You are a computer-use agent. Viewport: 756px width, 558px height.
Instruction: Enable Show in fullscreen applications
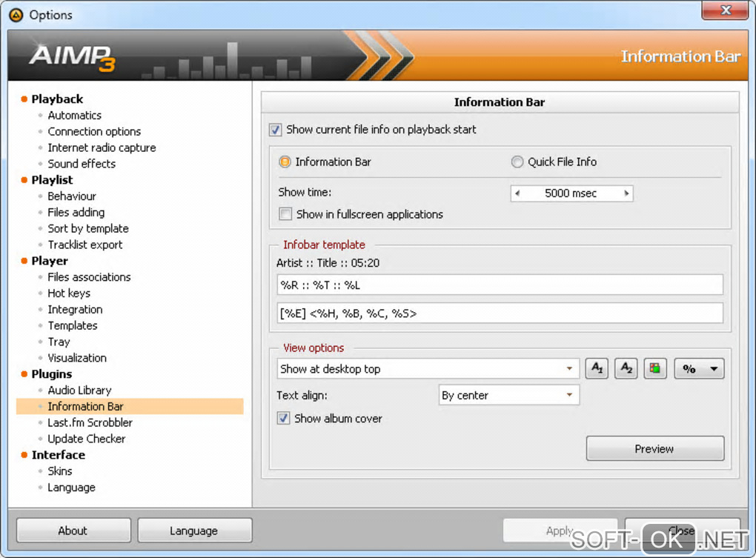[285, 214]
